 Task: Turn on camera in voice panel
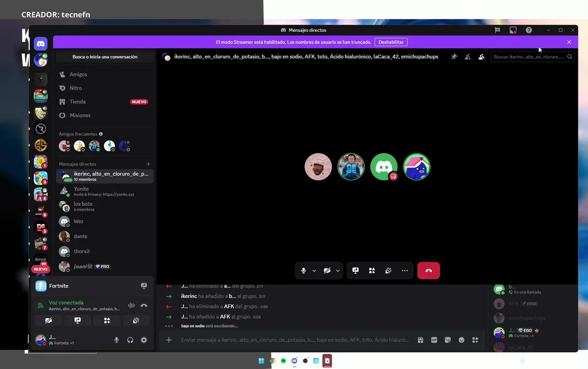(x=48, y=321)
